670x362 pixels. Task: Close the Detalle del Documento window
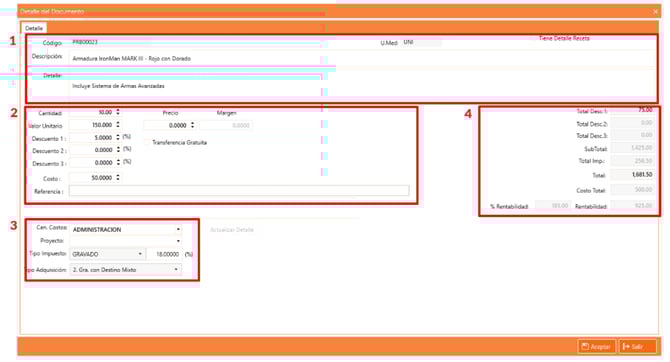pyautogui.click(x=655, y=12)
